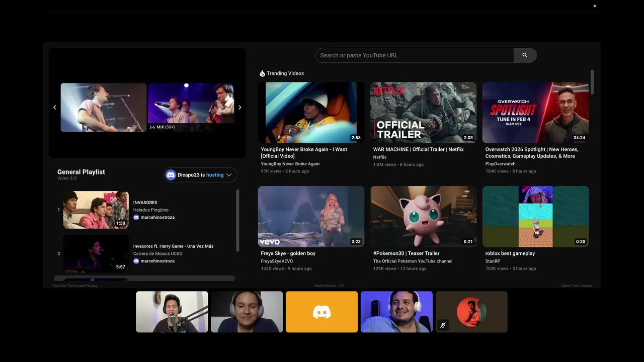Viewport: 644px width, 362px height.
Task: Click the StanRP channel name
Action: tap(494, 261)
